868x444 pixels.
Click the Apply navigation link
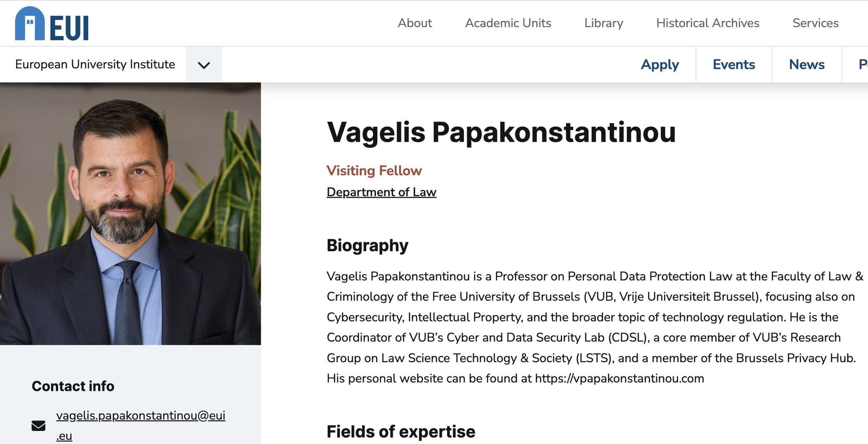[660, 65]
